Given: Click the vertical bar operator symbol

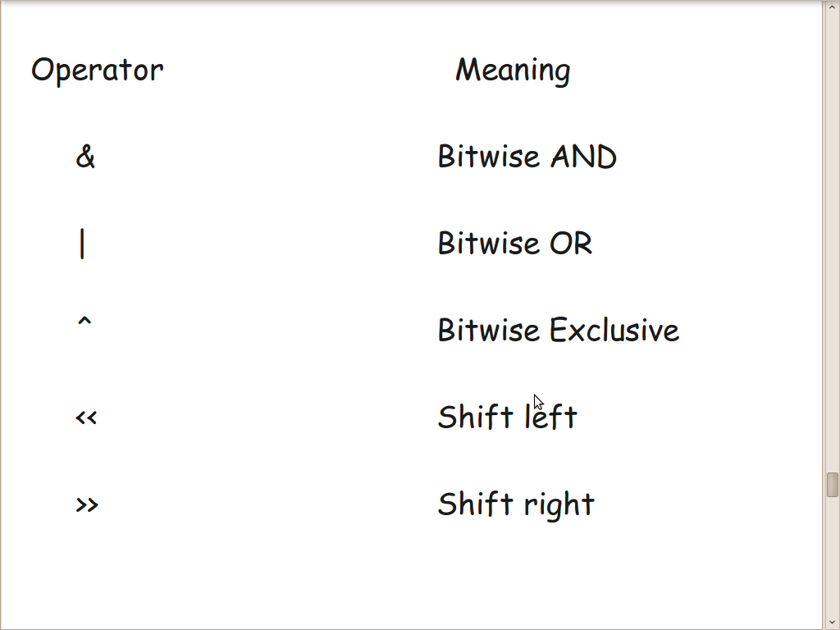Looking at the screenshot, I should point(82,244).
